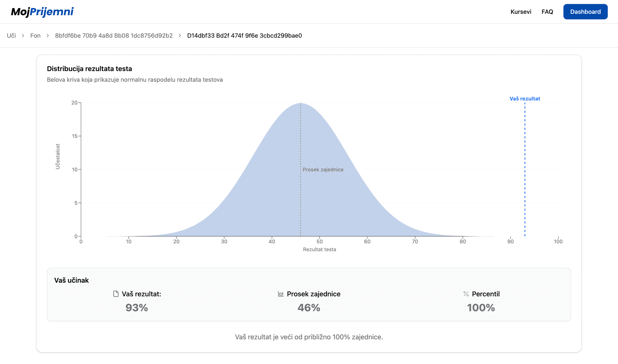
Task: Click the blue Vaš rezultat chart label
Action: pos(525,99)
